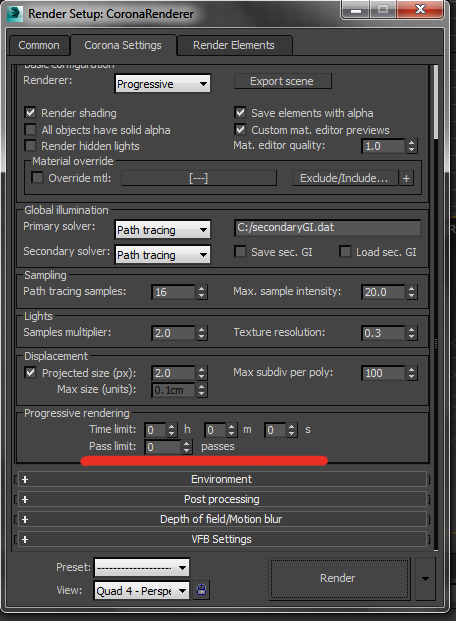Click the Mat. editor quality 1.0 field
Screen dimensions: 456x621
tap(383, 146)
